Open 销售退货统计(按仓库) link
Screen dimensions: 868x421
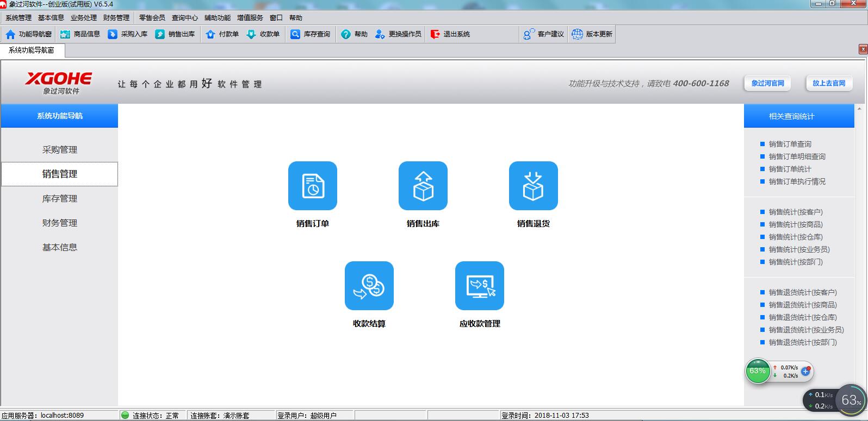coord(803,317)
